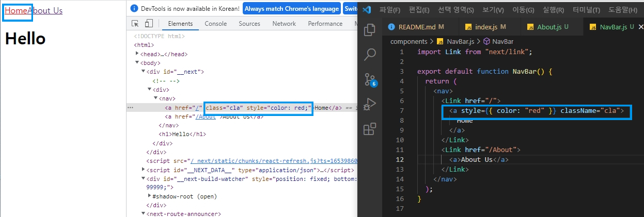Open Sources tab in DevTools
644x217 pixels.
tap(249, 24)
